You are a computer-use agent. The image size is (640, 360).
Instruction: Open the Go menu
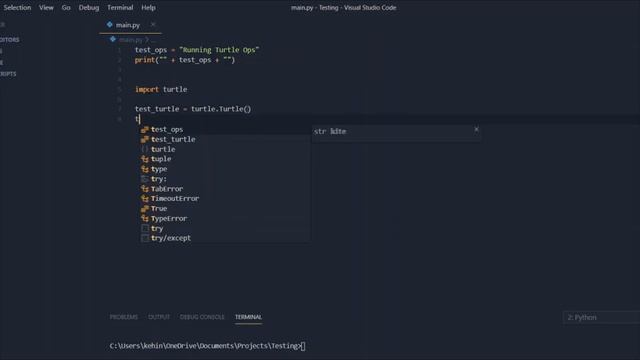(x=66, y=7)
